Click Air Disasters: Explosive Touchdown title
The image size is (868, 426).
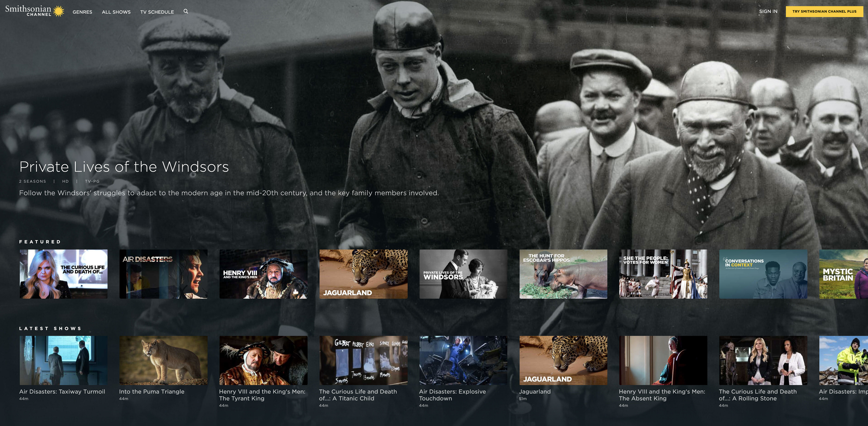(452, 395)
